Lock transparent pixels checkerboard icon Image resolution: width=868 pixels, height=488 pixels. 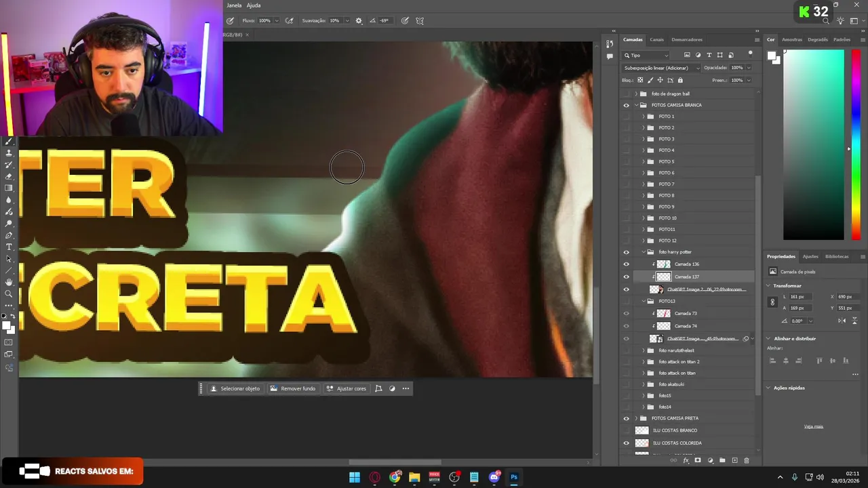(639, 80)
